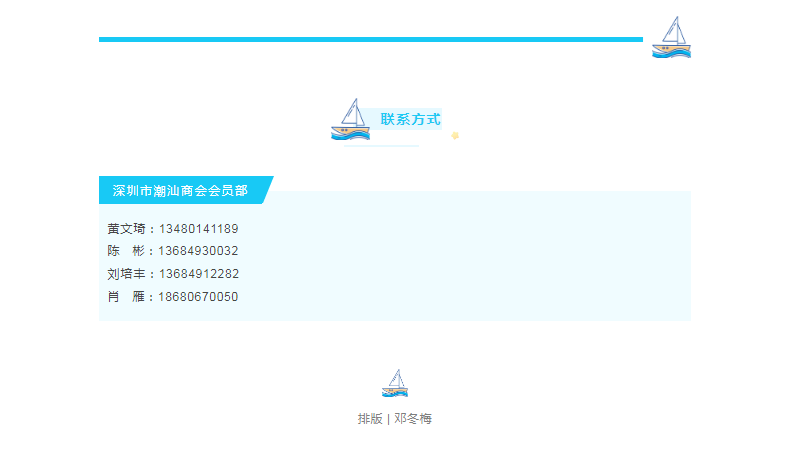
Task: Click the 排版 label in the footer
Action: click(x=370, y=419)
